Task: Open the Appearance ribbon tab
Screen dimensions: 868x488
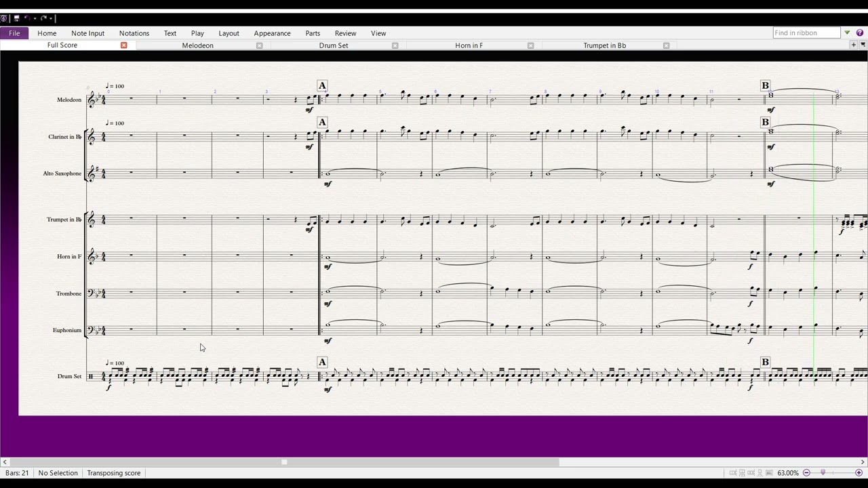Action: pos(272,33)
